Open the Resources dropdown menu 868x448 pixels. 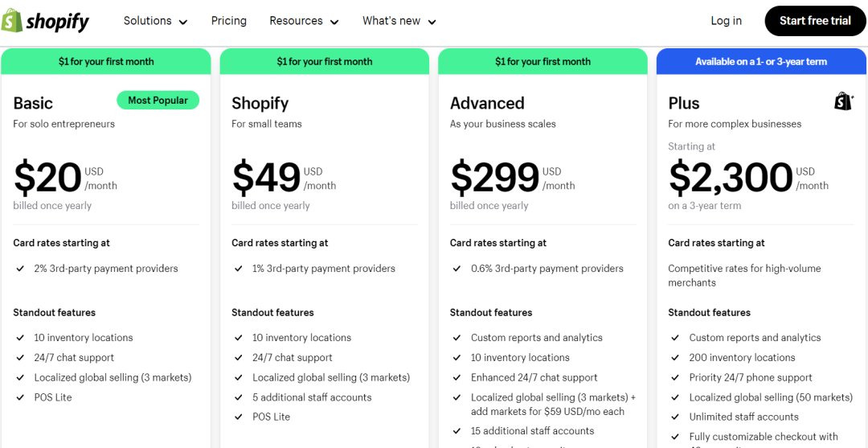[304, 21]
